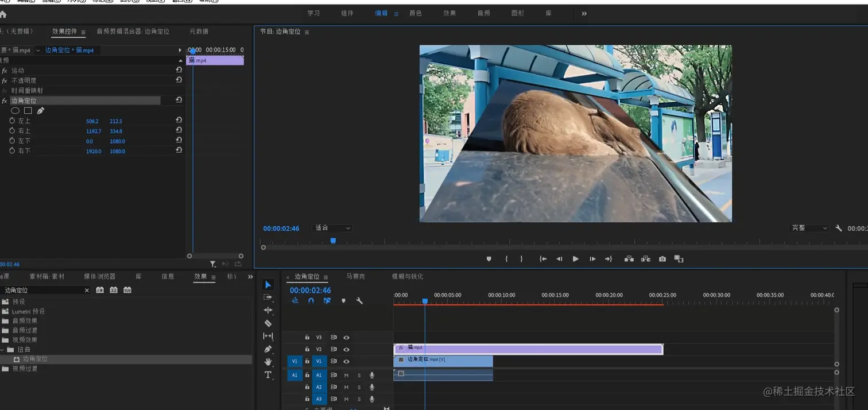Filter by YUV effects icon

click(x=127, y=290)
